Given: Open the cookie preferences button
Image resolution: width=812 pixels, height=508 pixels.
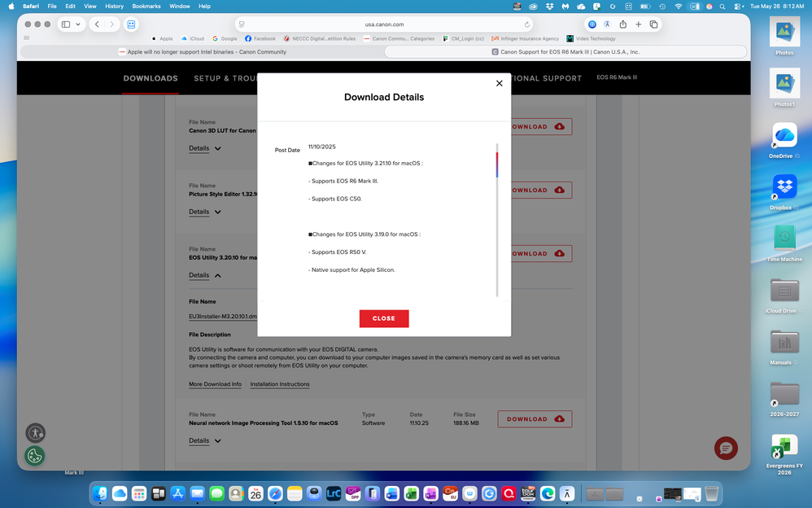Looking at the screenshot, I should pos(35,456).
